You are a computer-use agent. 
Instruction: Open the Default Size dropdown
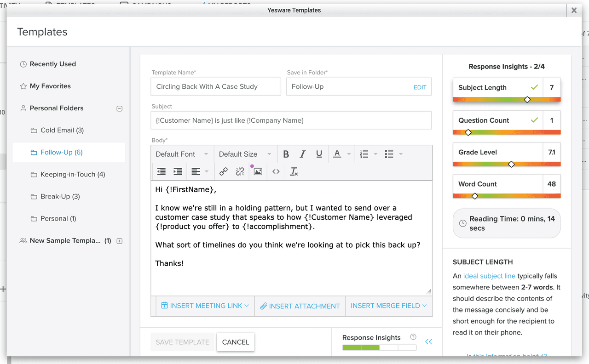(245, 154)
